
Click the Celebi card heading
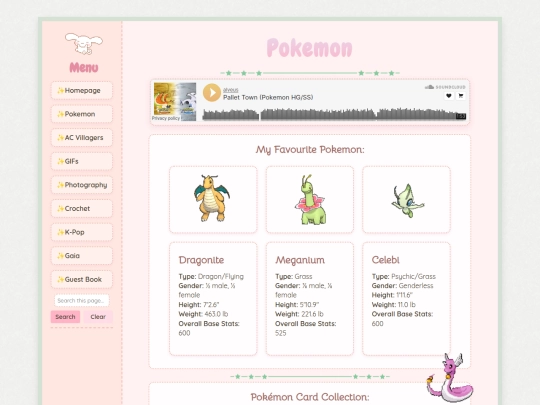tap(385, 260)
